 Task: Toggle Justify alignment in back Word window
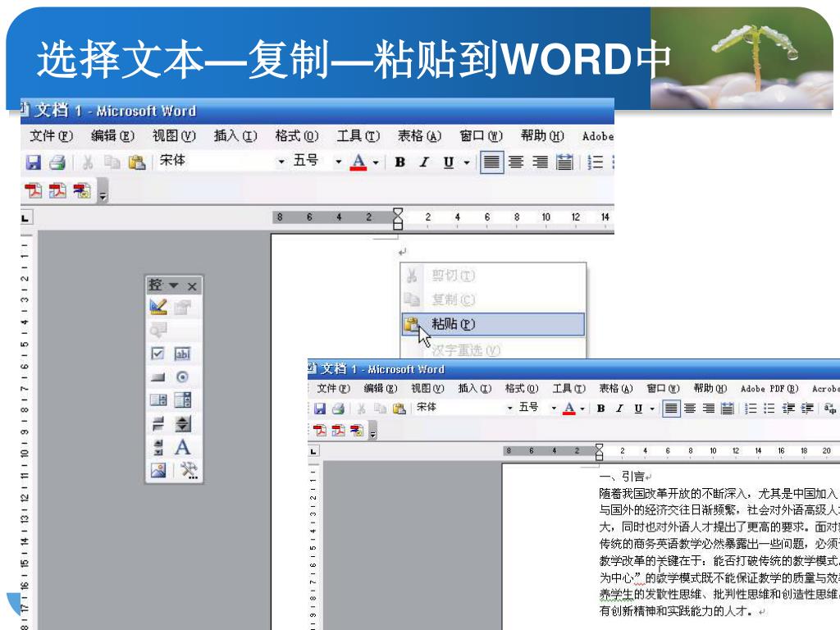click(x=491, y=162)
